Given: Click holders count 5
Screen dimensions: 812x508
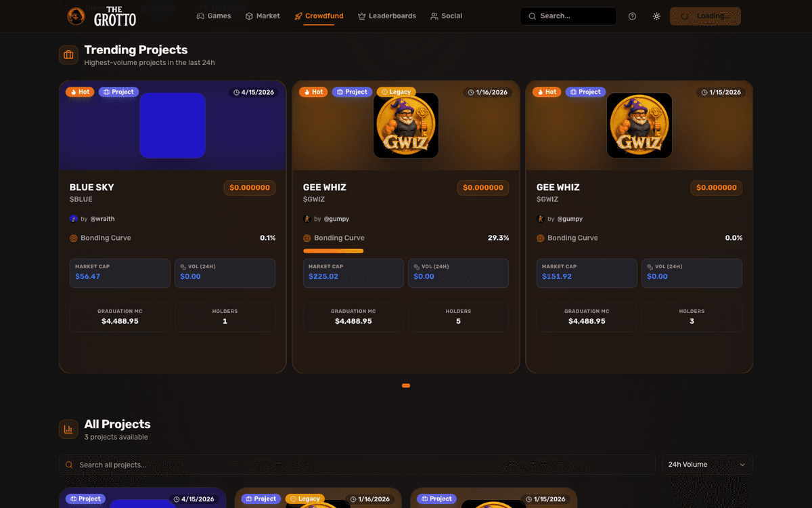Looking at the screenshot, I should click(x=458, y=321).
